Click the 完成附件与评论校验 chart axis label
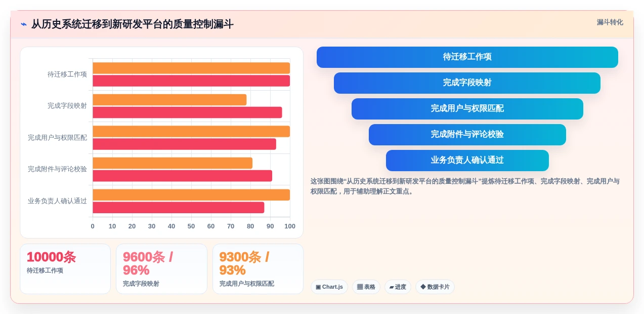 [x=57, y=169]
